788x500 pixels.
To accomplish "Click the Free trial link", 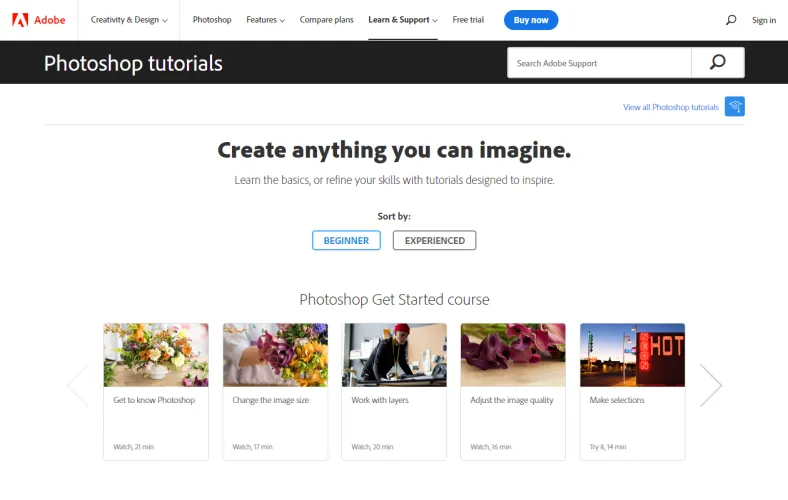I will (x=468, y=20).
